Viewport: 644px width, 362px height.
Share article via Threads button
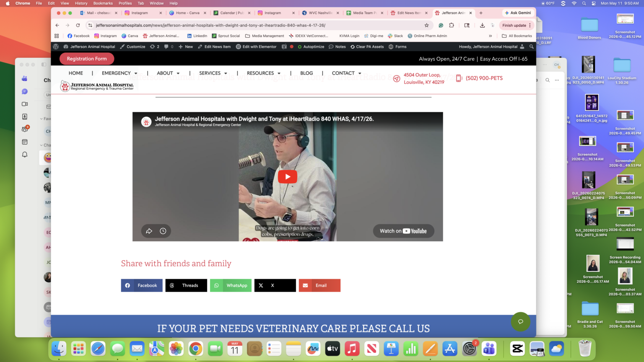186,285
